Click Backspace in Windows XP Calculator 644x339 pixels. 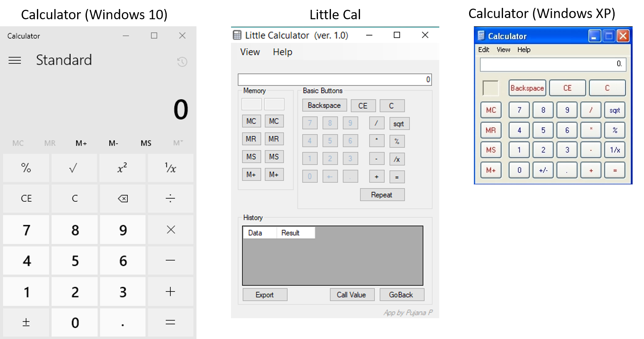[527, 88]
